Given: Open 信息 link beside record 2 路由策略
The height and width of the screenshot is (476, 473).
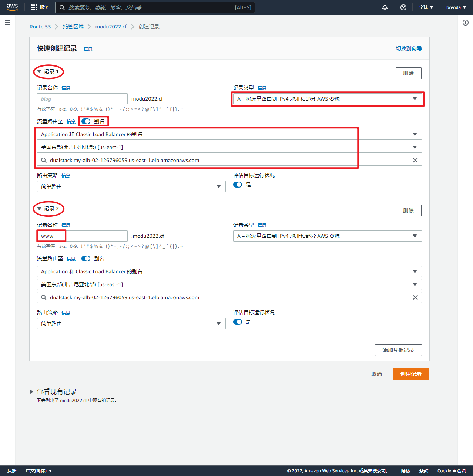Looking at the screenshot, I should pos(66,313).
